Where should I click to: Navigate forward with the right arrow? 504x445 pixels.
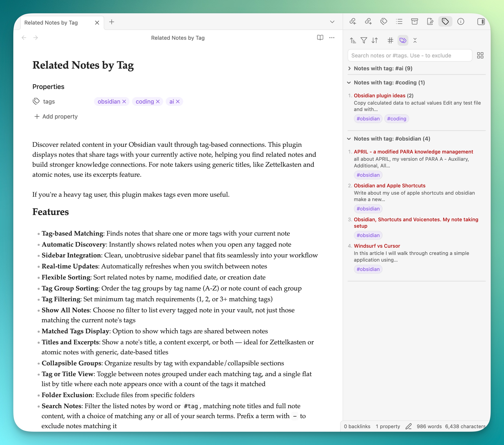(x=36, y=38)
